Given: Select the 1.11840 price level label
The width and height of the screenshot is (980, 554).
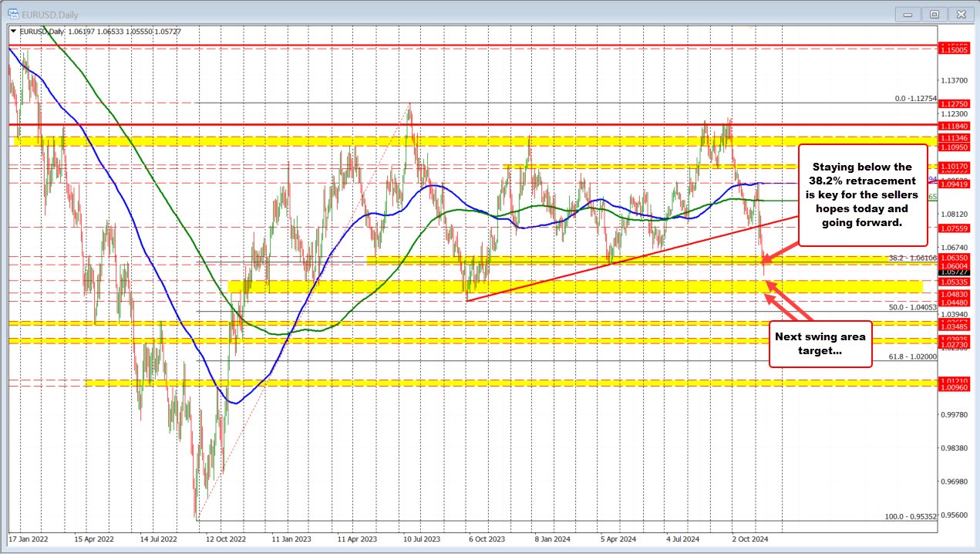Looking at the screenshot, I should 953,125.
